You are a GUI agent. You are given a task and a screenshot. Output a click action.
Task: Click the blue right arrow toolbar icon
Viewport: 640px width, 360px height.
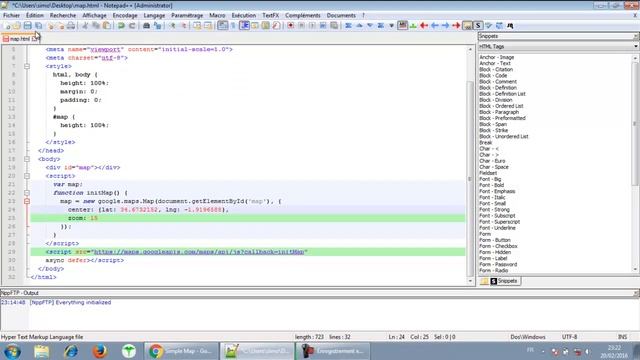pos(445,26)
